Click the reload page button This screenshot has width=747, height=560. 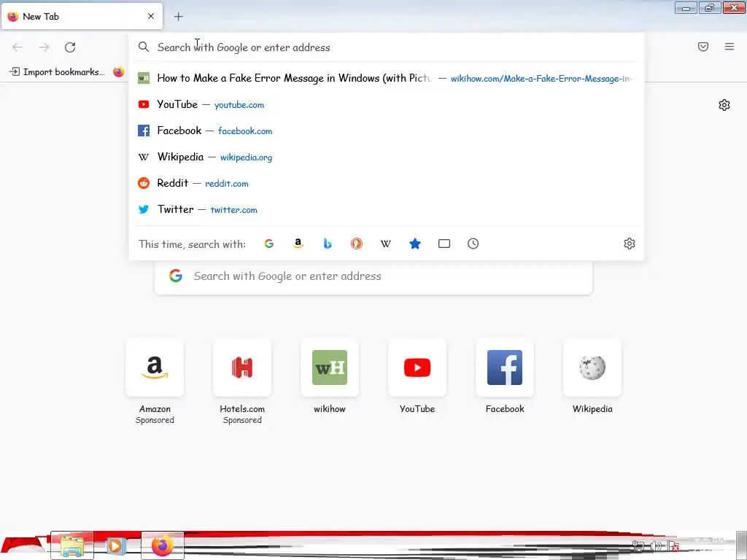click(x=70, y=47)
